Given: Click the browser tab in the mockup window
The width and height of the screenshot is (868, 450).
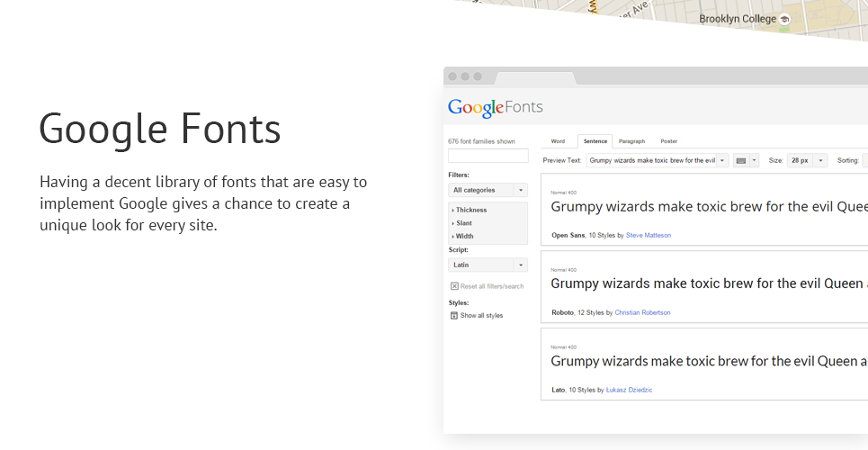Looking at the screenshot, I should [x=535, y=78].
